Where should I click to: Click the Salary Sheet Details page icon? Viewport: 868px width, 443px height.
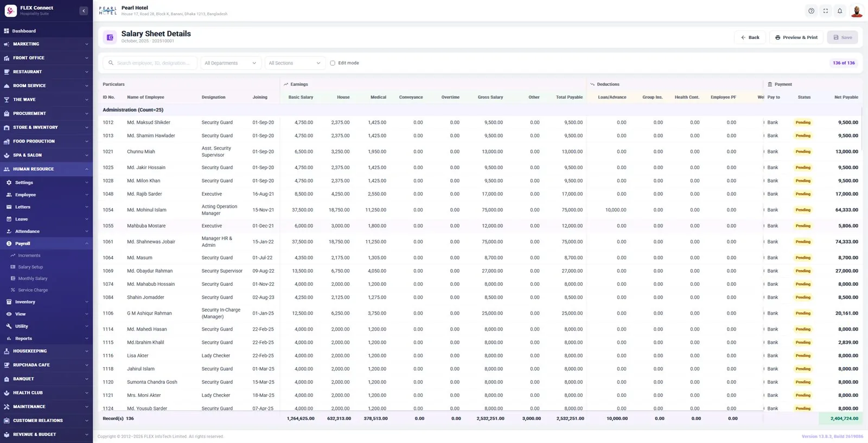[x=110, y=37]
